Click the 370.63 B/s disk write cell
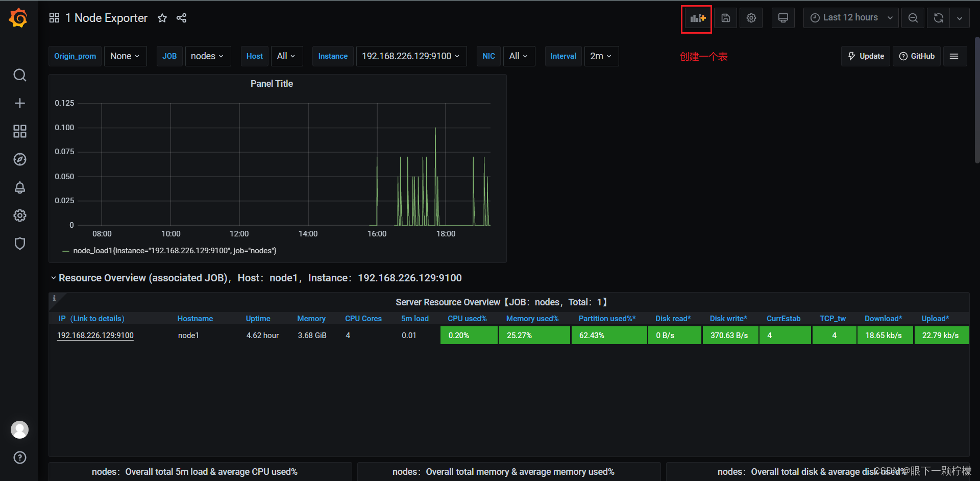This screenshot has width=980, height=481. 730,335
